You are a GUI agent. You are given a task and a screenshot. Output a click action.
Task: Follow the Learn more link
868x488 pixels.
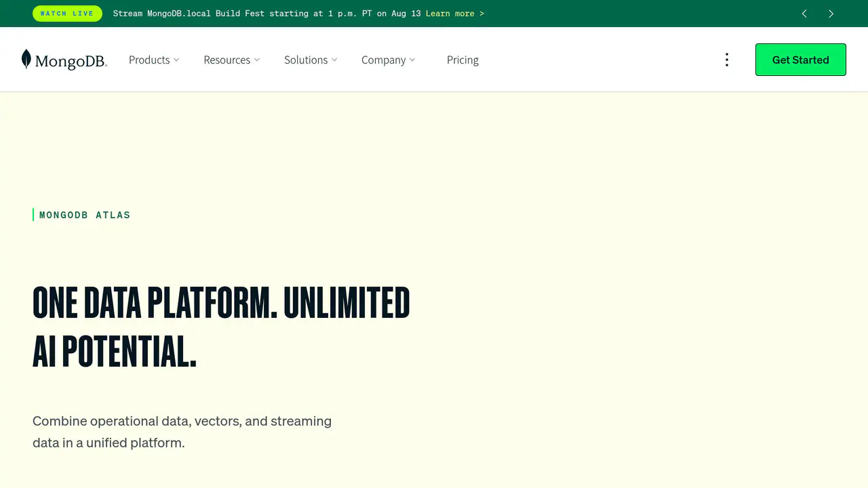(455, 14)
